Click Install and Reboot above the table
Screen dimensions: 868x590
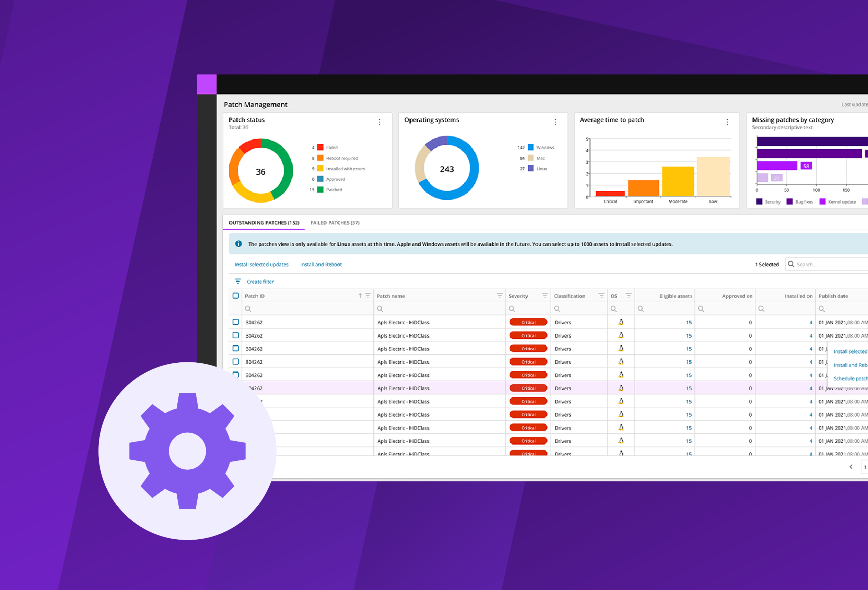[x=321, y=264]
